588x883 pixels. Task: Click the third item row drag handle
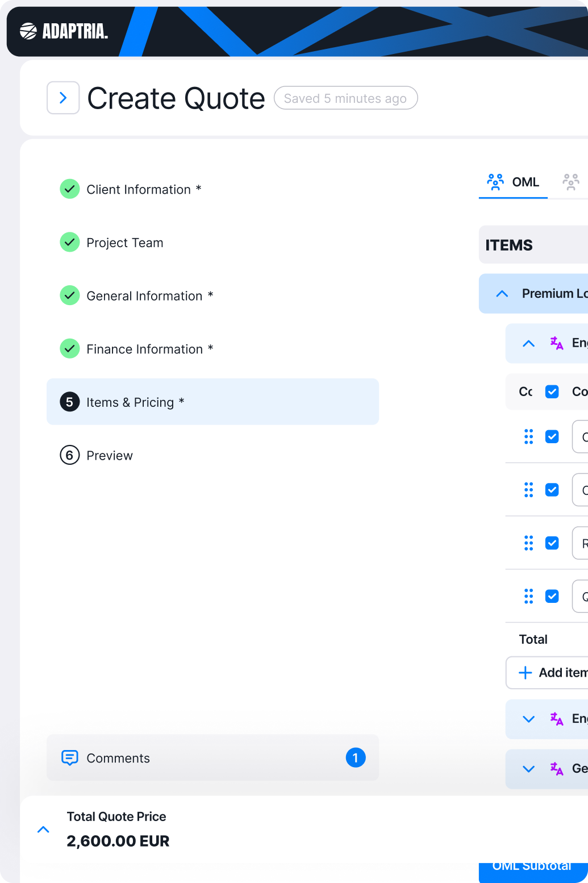coord(528,543)
